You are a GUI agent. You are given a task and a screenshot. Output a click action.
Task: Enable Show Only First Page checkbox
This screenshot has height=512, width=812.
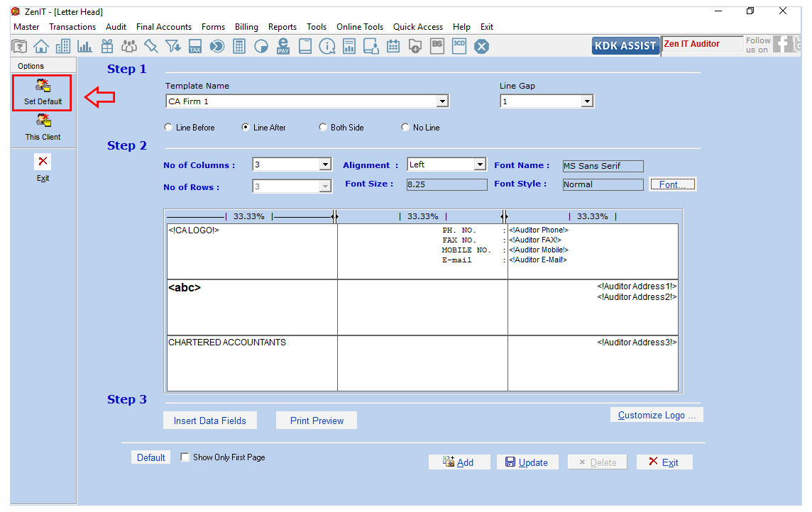(x=185, y=457)
